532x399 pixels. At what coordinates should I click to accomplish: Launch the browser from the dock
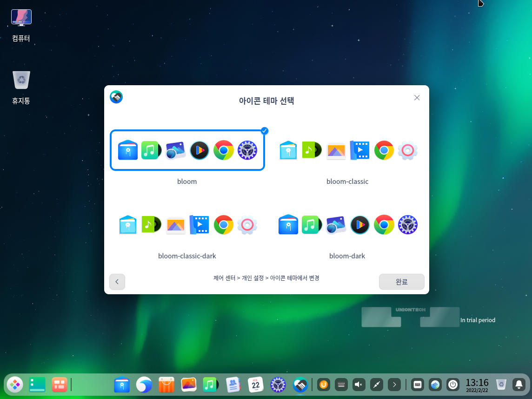click(144, 385)
